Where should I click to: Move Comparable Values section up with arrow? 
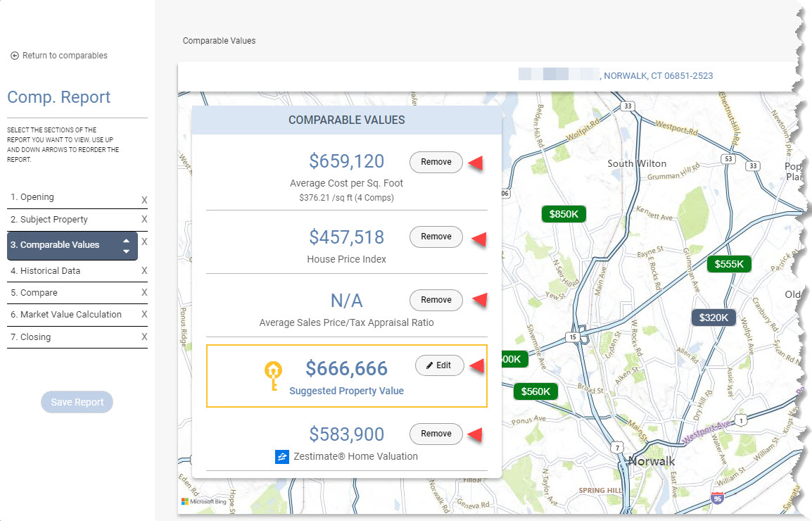point(127,241)
